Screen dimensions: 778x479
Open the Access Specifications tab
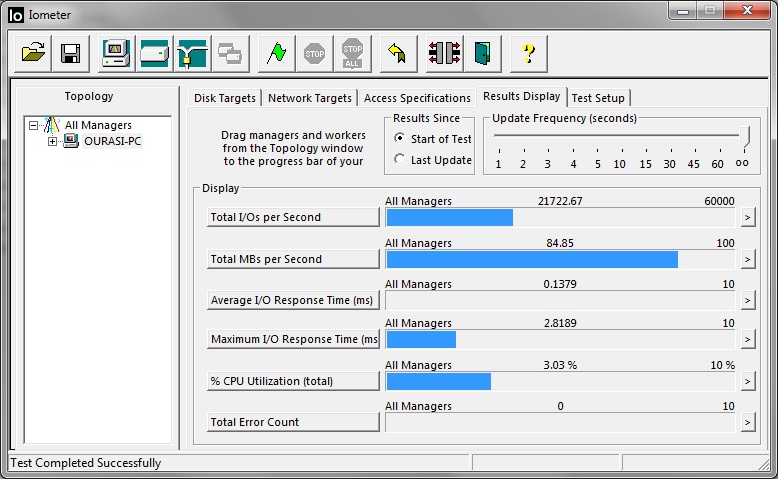tap(417, 98)
